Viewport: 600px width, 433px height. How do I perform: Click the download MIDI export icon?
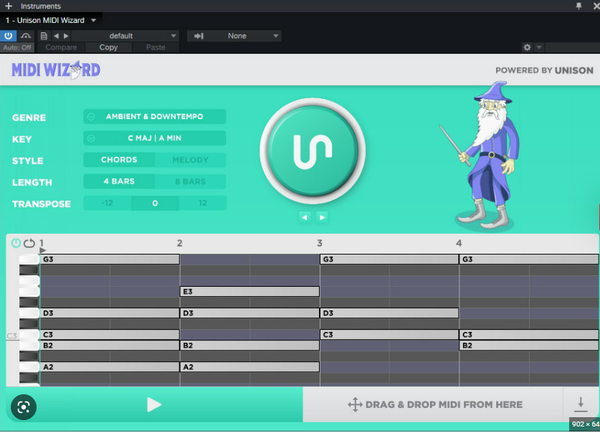click(580, 404)
